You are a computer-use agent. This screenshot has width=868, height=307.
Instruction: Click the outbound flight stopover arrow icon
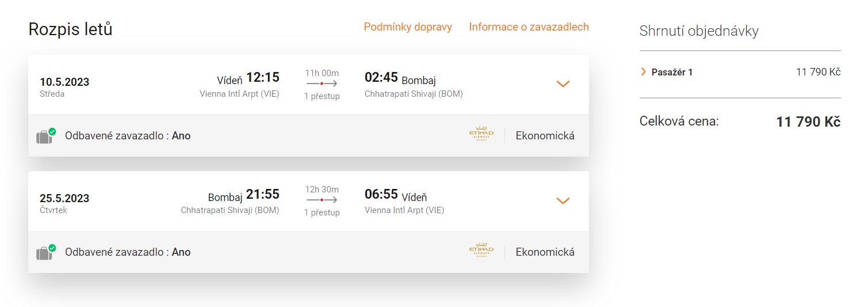coord(322,84)
